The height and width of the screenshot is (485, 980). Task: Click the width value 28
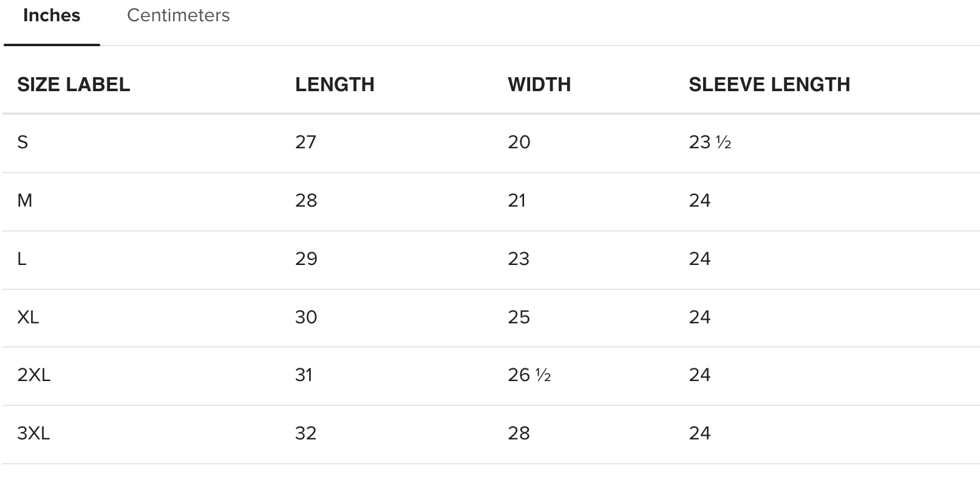[519, 433]
